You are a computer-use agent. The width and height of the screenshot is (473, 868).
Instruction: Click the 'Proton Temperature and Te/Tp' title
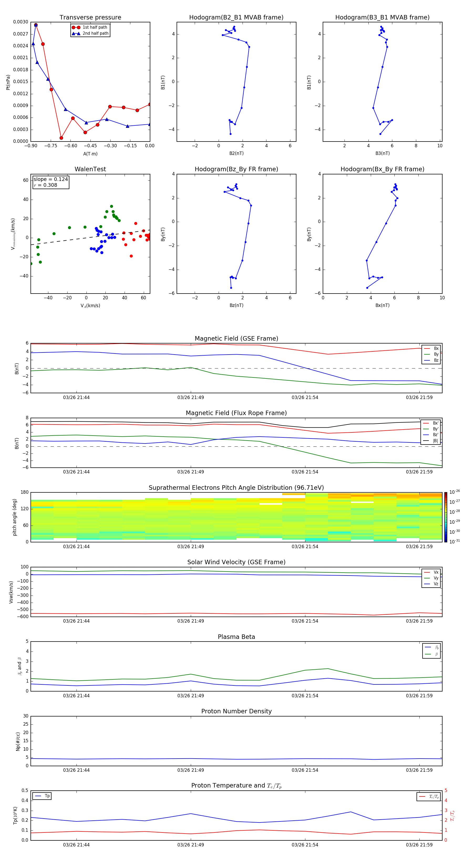(236, 785)
